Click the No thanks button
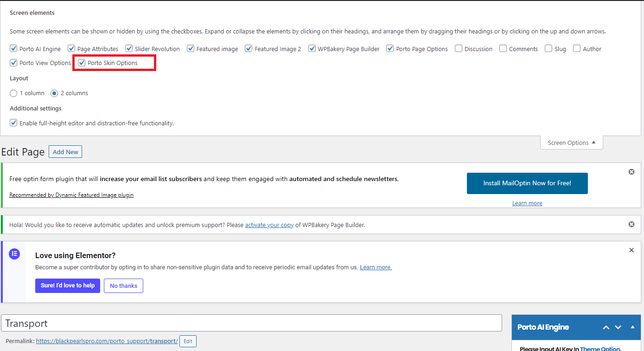 tap(123, 286)
